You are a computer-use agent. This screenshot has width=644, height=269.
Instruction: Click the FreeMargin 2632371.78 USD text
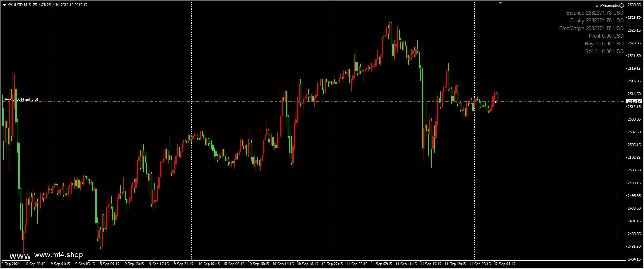pos(591,29)
